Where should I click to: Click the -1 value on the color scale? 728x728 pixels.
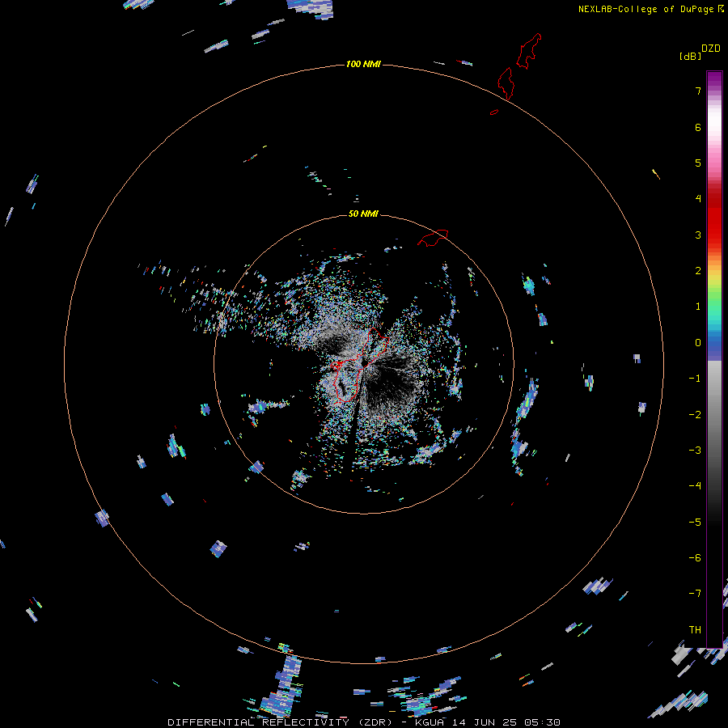pyautogui.click(x=695, y=379)
